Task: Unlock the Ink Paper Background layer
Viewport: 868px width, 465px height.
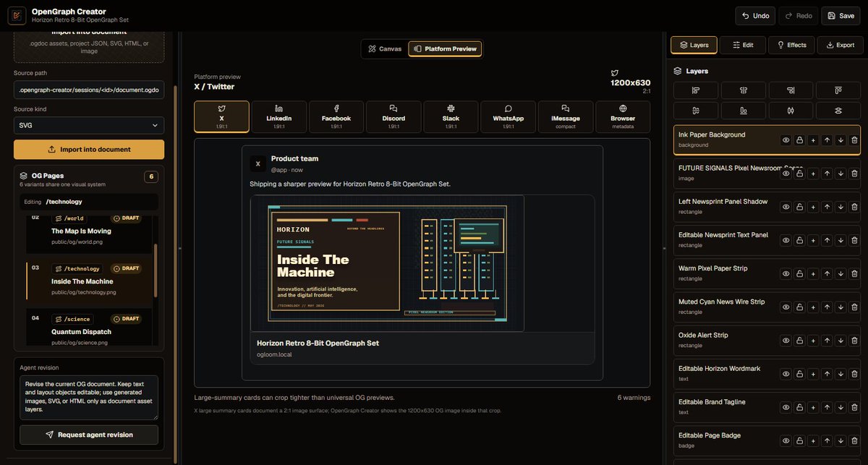Action: click(x=799, y=140)
